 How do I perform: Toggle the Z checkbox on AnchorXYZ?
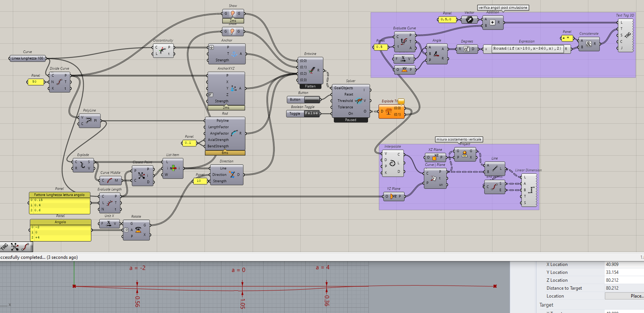(x=211, y=95)
